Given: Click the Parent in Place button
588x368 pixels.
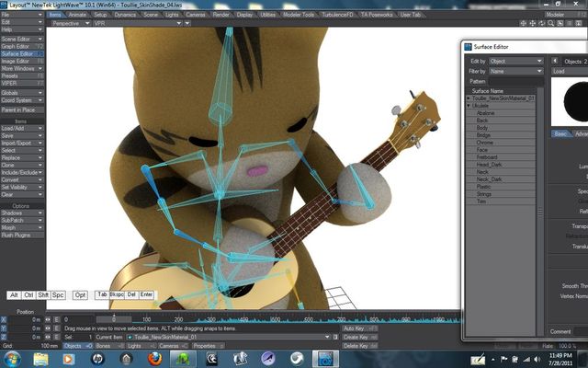Looking at the screenshot, I should coord(22,109).
